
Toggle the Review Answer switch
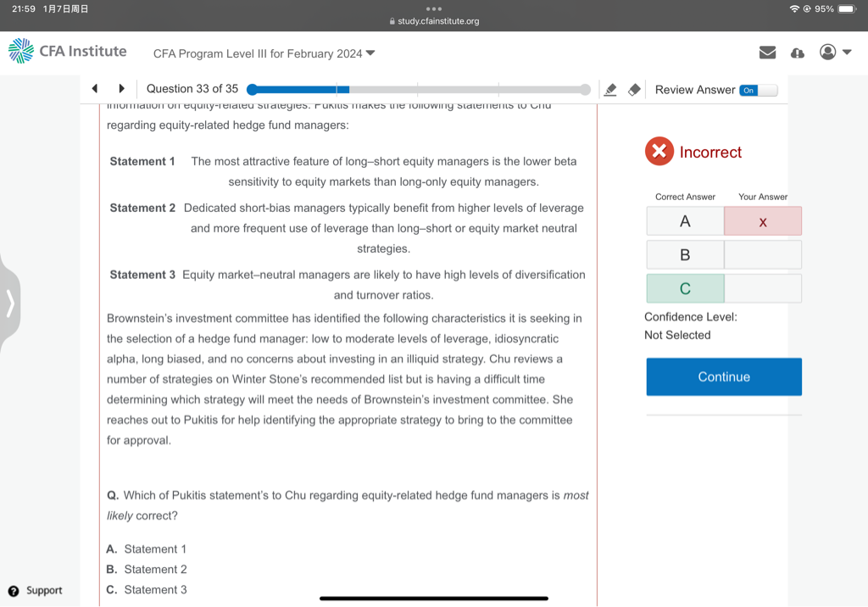coord(759,90)
